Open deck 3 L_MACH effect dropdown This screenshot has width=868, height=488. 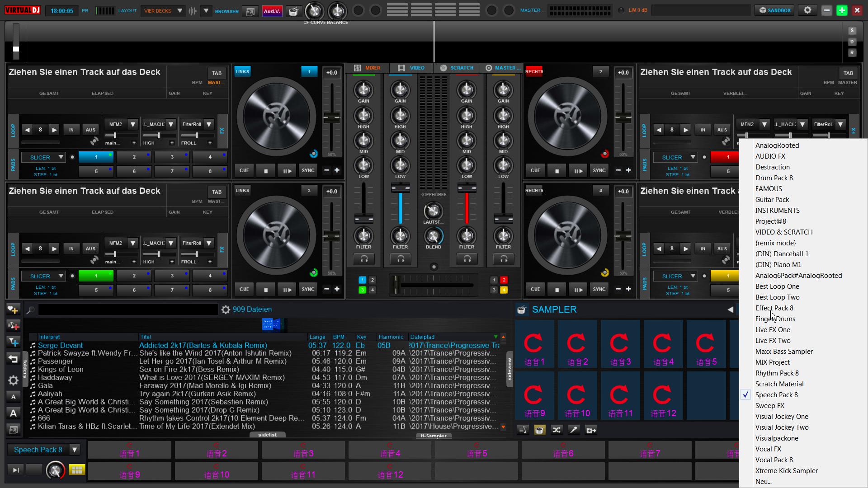[159, 243]
